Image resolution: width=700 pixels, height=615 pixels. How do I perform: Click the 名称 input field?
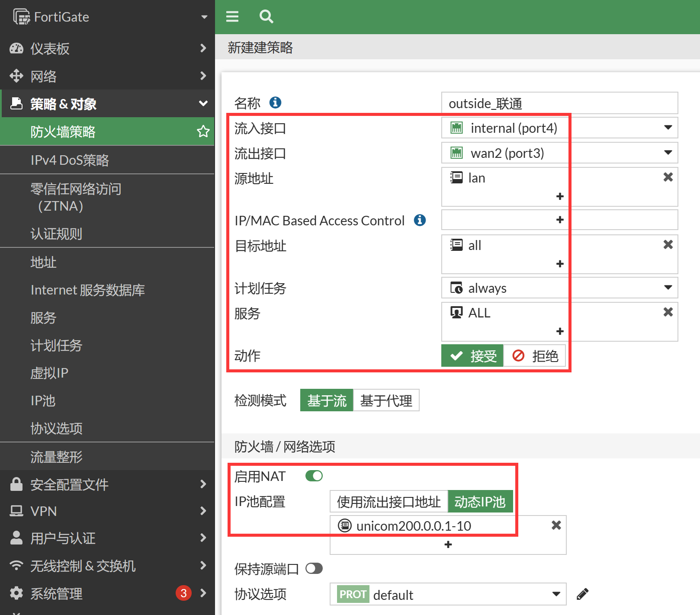[559, 103]
